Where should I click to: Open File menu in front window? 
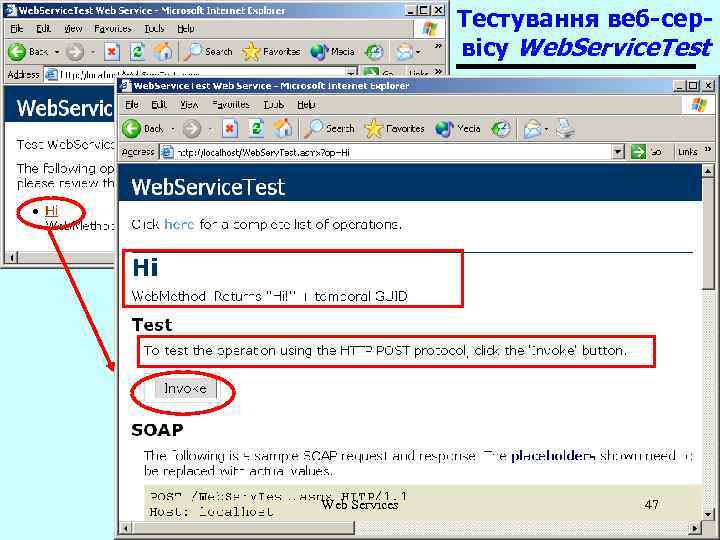tap(132, 105)
